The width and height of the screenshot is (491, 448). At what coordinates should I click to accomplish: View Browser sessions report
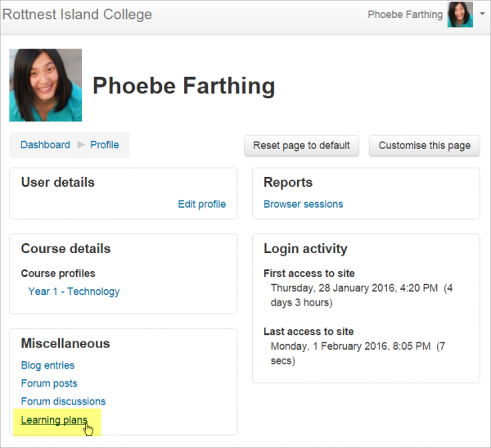(x=303, y=204)
